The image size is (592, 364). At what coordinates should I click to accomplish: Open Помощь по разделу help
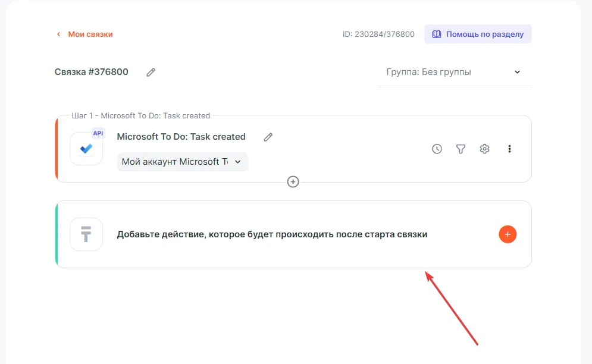tap(484, 34)
